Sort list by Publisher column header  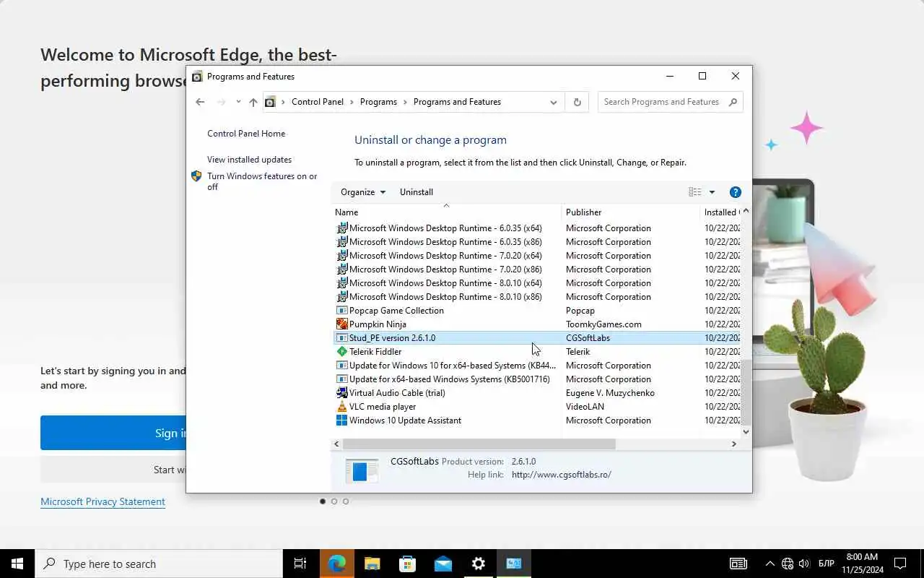click(630, 212)
